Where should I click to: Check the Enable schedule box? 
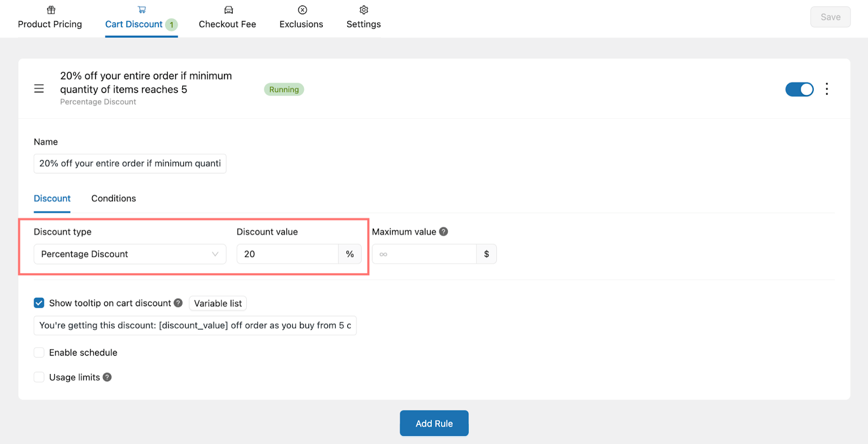pyautogui.click(x=39, y=353)
